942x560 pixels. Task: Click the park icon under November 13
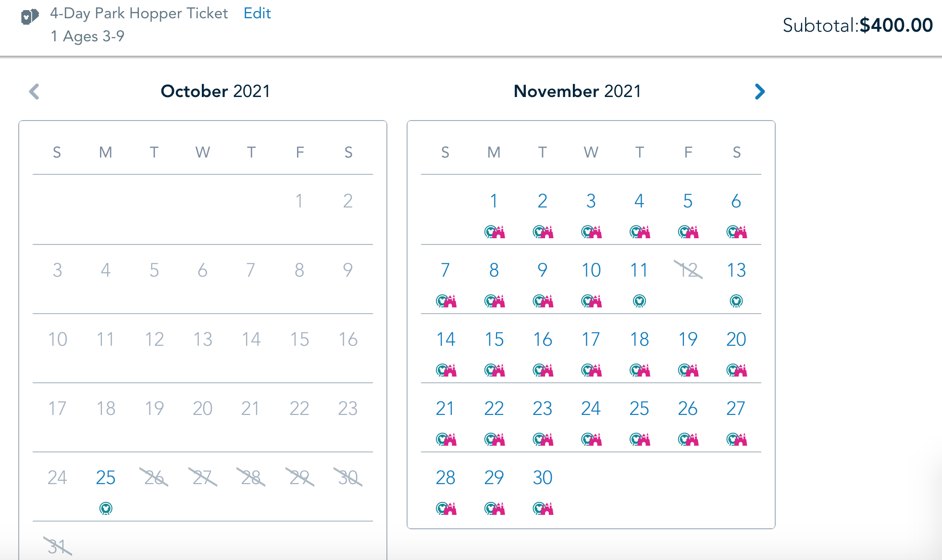coord(736,301)
